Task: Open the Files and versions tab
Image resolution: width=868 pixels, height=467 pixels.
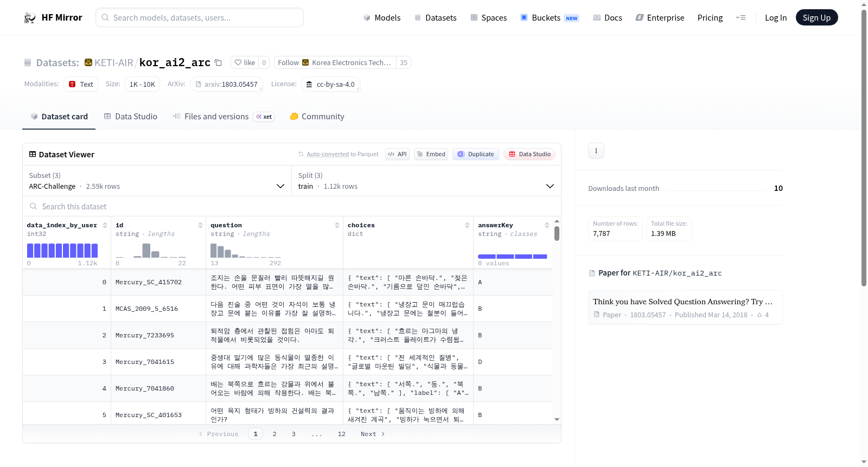Action: coord(224,117)
